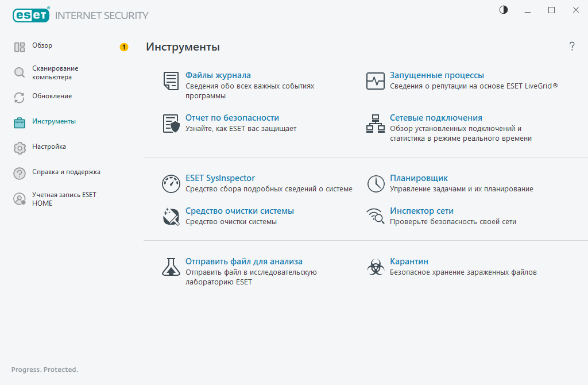Click the Computer scan magnifier sidebar icon
This screenshot has width=588, height=385.
(20, 72)
